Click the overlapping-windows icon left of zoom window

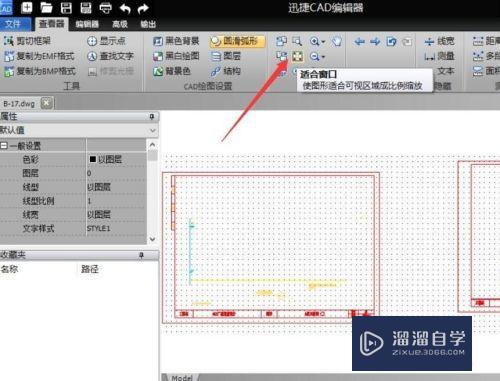click(x=282, y=41)
